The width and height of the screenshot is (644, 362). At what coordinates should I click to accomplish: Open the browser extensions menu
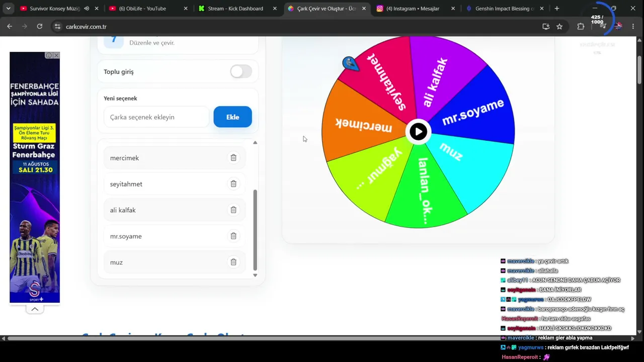[581, 27]
